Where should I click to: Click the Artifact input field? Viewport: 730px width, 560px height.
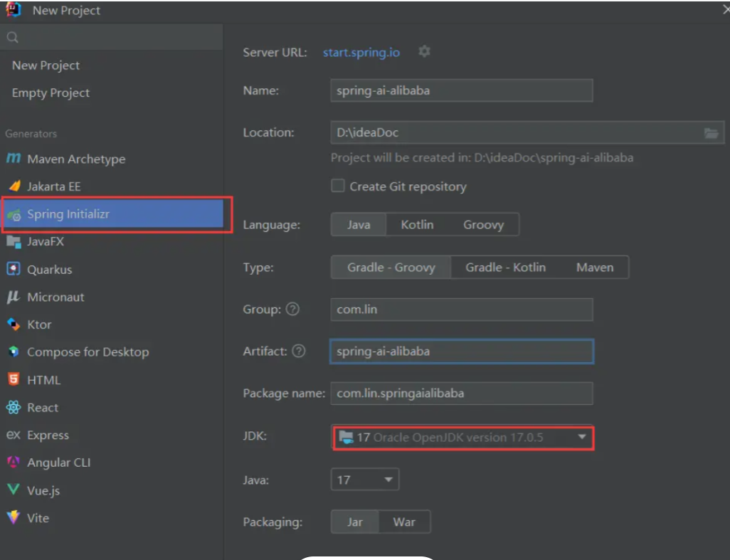point(461,351)
